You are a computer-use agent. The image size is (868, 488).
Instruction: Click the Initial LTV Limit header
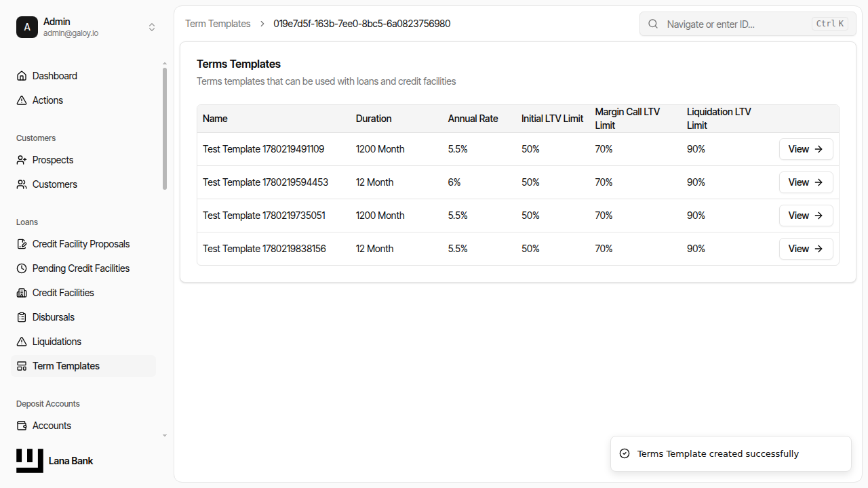click(552, 119)
